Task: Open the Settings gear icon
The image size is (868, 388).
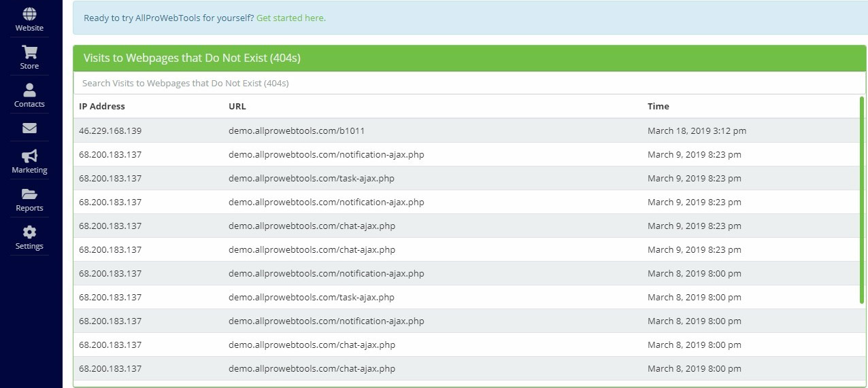Action: tap(29, 232)
